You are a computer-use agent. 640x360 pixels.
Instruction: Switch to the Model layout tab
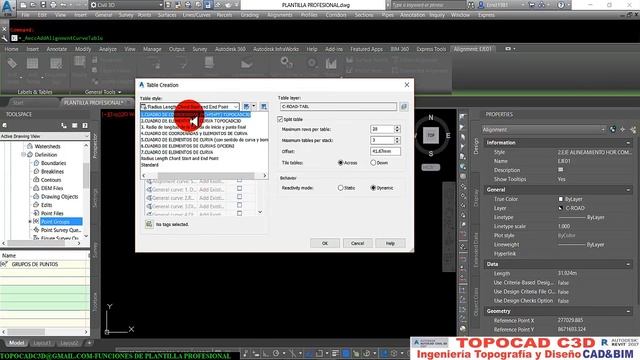pos(16,343)
